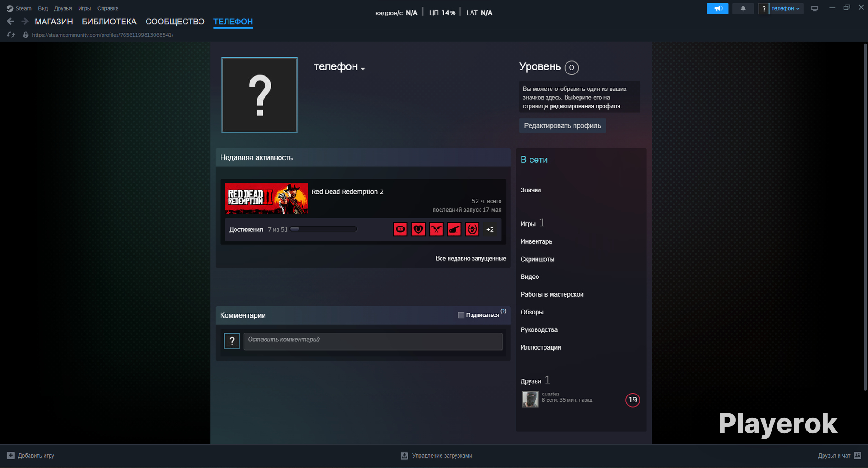Image resolution: width=868 pixels, height=468 pixels.
Task: Open the Руководства link
Action: click(x=539, y=329)
